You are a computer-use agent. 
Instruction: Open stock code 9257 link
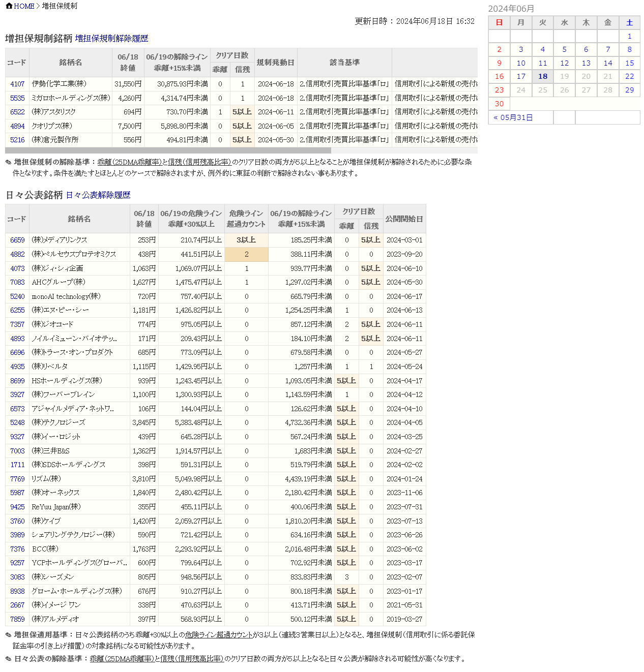(x=17, y=563)
